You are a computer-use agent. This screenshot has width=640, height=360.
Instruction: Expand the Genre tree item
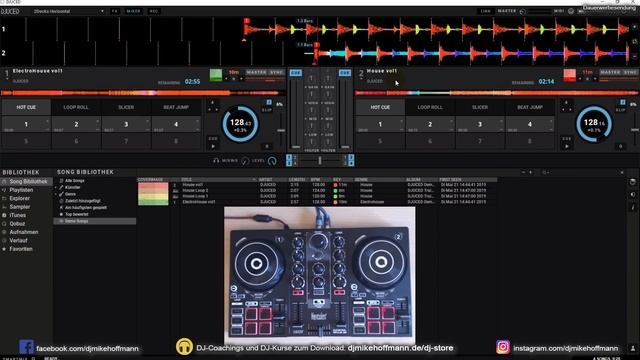point(57,194)
